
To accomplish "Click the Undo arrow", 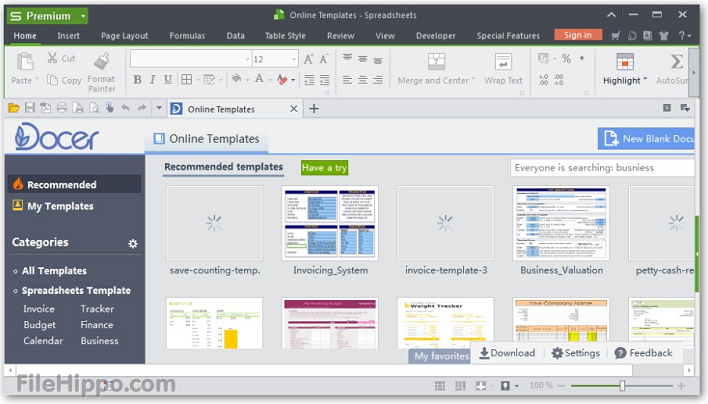I will point(126,108).
